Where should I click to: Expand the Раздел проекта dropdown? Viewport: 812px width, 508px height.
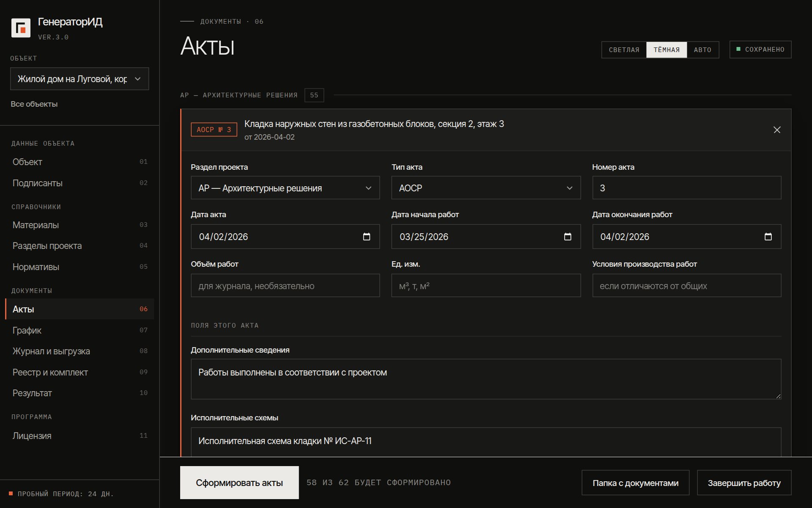coord(285,188)
